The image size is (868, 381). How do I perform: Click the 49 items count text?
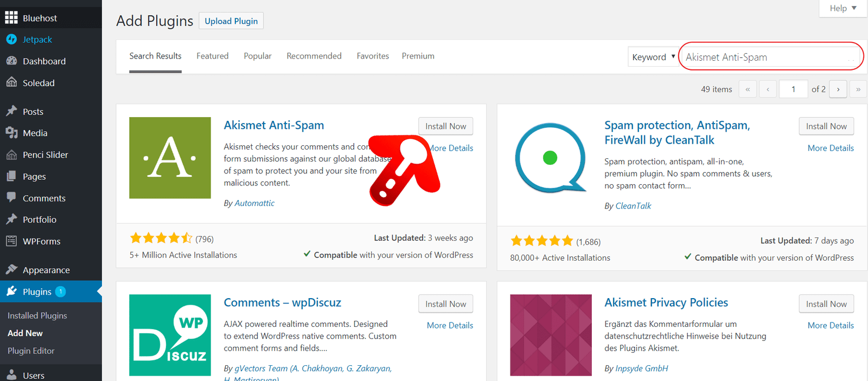pos(717,89)
